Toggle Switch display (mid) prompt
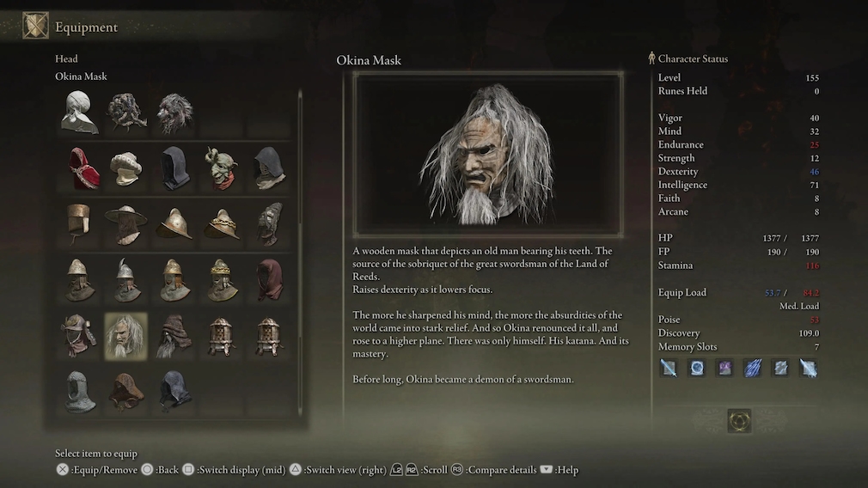The height and width of the screenshot is (488, 868). pos(234,470)
